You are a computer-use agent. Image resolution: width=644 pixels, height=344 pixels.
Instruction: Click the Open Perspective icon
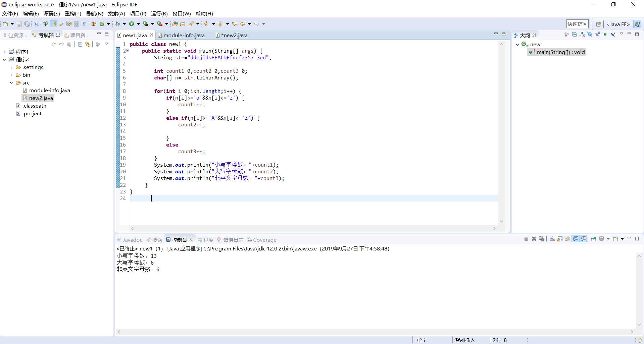pyautogui.click(x=598, y=24)
